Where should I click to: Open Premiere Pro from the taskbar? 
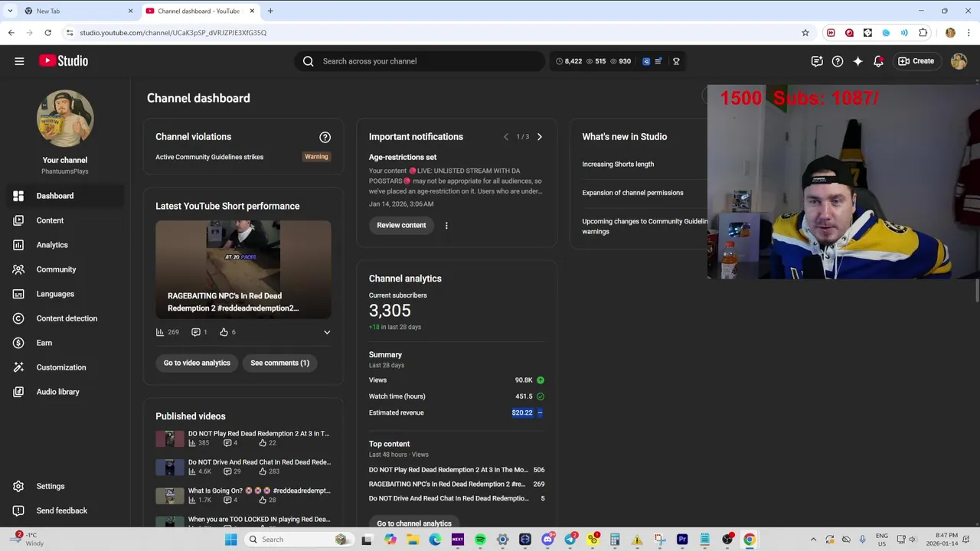click(x=682, y=540)
